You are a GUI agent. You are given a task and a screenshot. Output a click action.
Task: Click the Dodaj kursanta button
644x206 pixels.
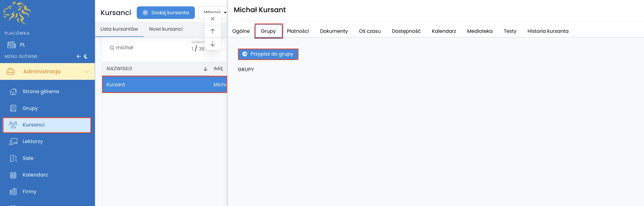pyautogui.click(x=166, y=13)
